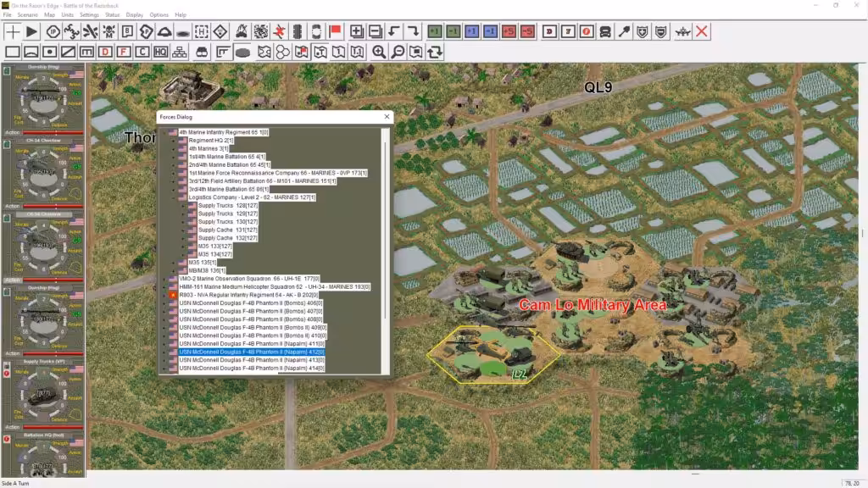Image resolution: width=868 pixels, height=488 pixels.
Task: Click the red +5 toolbar button
Action: [x=509, y=31]
